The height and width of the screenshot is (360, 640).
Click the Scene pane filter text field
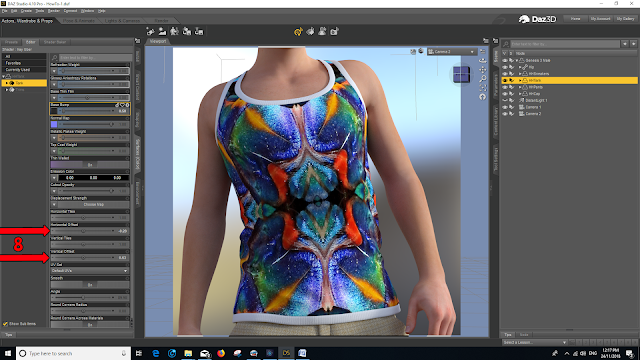(x=564, y=44)
